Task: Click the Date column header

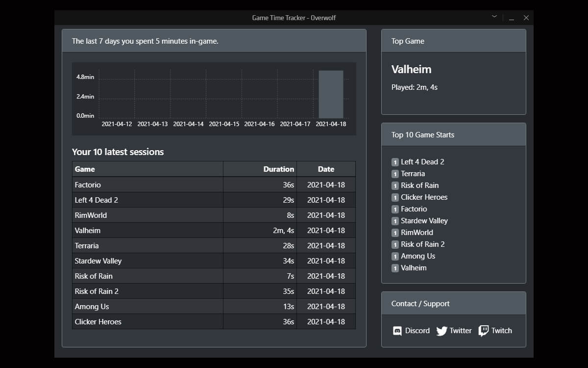Action: [326, 169]
